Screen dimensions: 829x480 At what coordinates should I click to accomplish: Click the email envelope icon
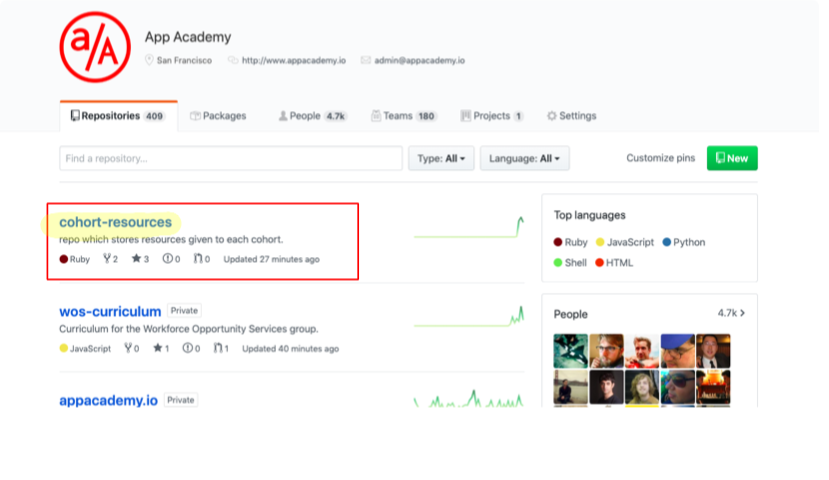tap(365, 60)
